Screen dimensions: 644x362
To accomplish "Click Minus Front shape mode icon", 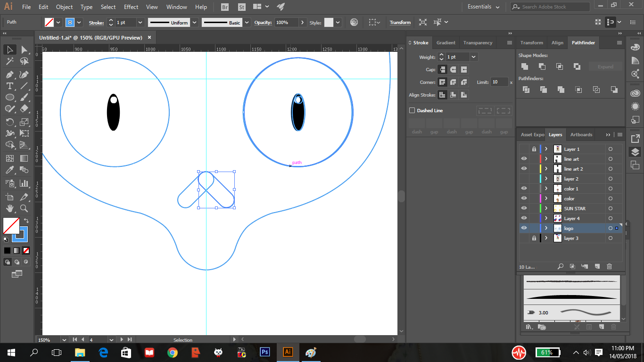I will 542,66.
